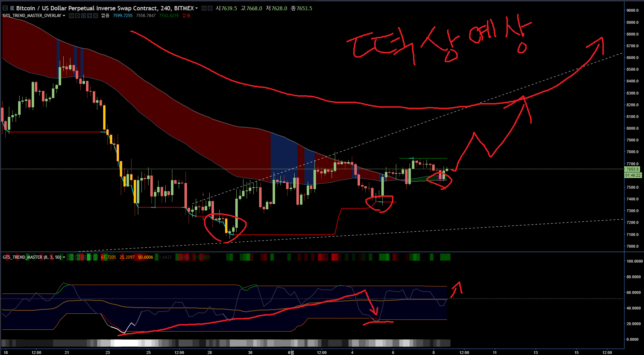Click the 8500.0 price scale label

click(633, 69)
